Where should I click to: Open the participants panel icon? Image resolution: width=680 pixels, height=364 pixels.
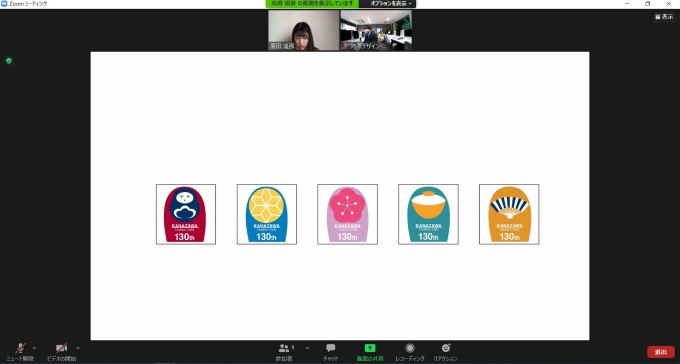284,348
